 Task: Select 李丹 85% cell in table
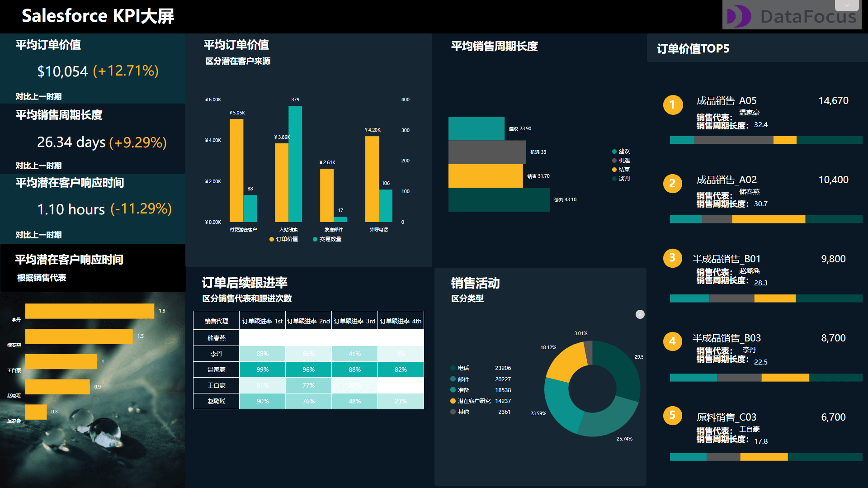click(x=262, y=354)
